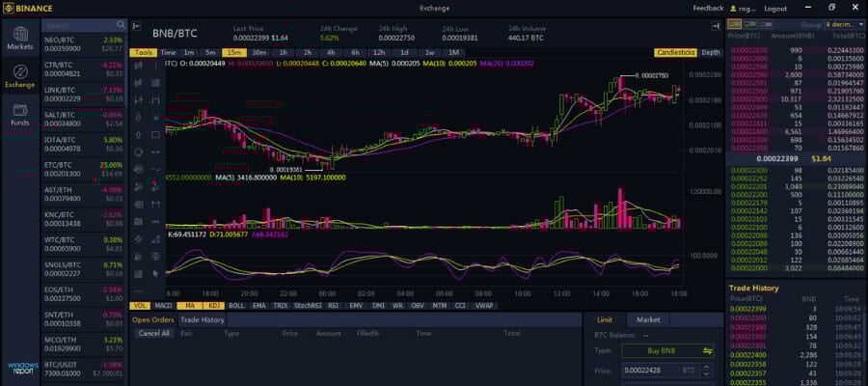Show buy orders only book view icon

pyautogui.click(x=750, y=24)
